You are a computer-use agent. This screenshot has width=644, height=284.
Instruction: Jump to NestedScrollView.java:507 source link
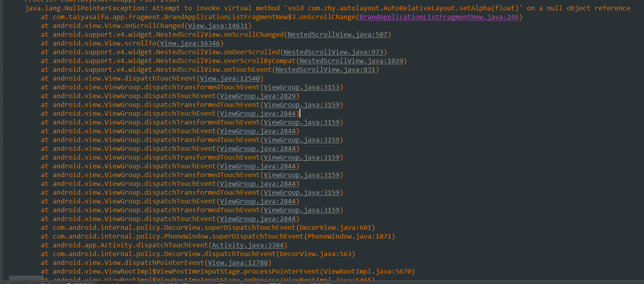(x=338, y=35)
